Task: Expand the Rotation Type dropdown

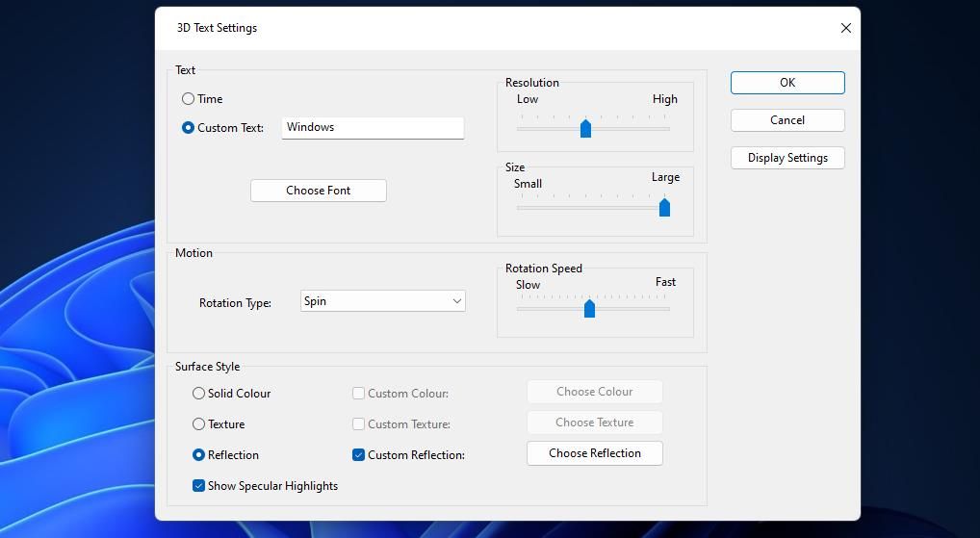Action: pyautogui.click(x=382, y=301)
